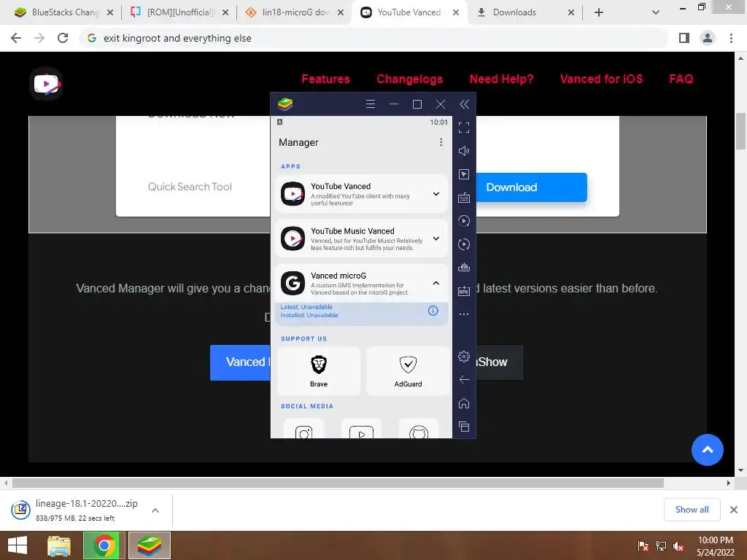Open recent apps icon in BlueStacks sidebar
The height and width of the screenshot is (560, 747).
pyautogui.click(x=464, y=427)
